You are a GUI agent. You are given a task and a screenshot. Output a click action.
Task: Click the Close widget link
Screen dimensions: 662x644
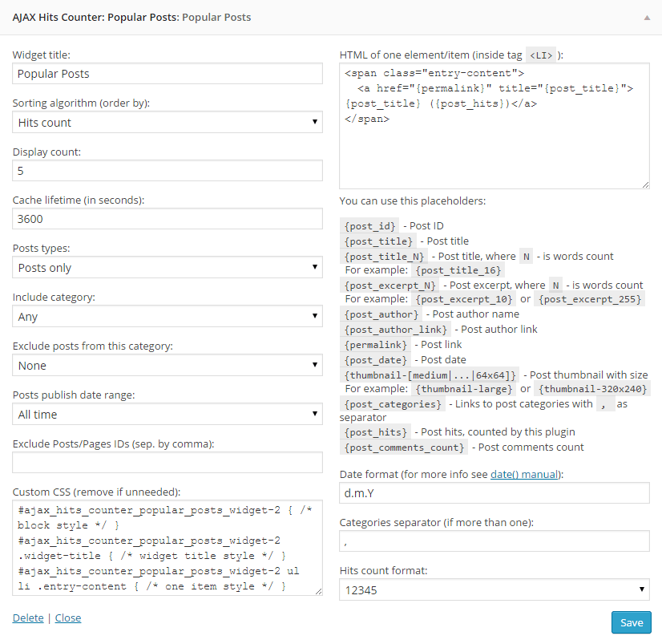tap(68, 618)
